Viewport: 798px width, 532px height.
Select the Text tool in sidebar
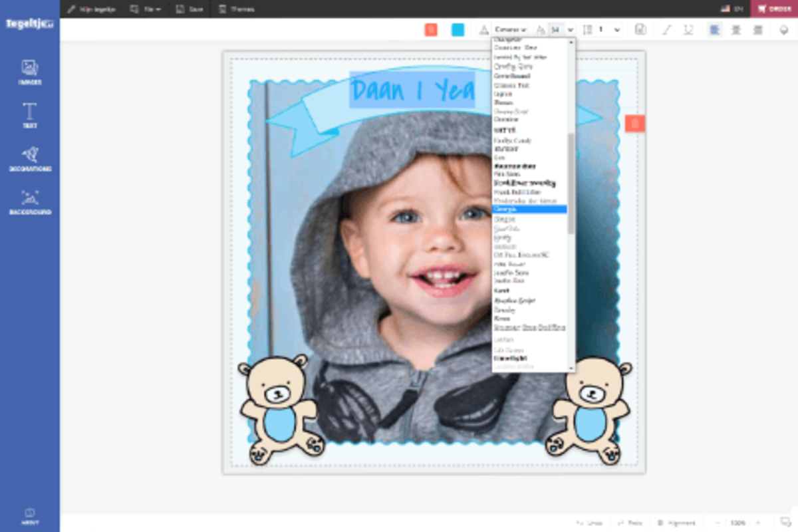(30, 114)
